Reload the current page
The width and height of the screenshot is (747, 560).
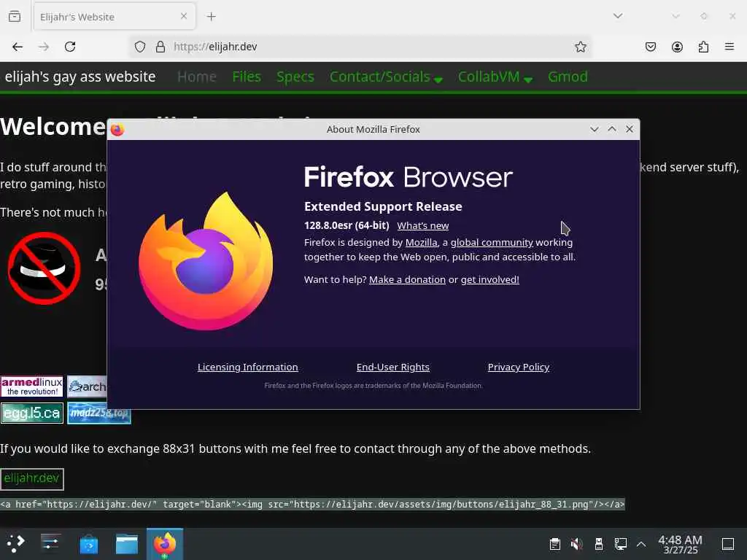click(x=70, y=47)
